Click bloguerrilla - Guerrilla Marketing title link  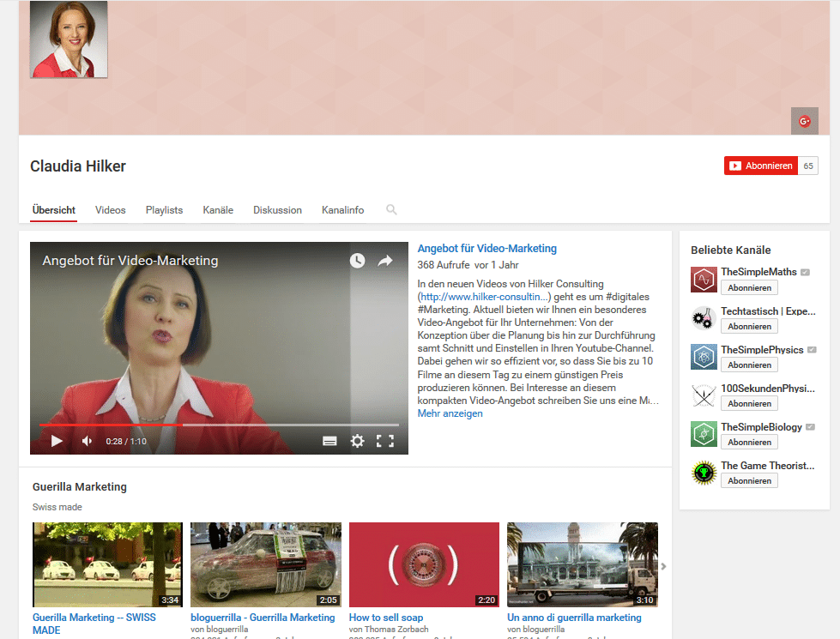(263, 618)
